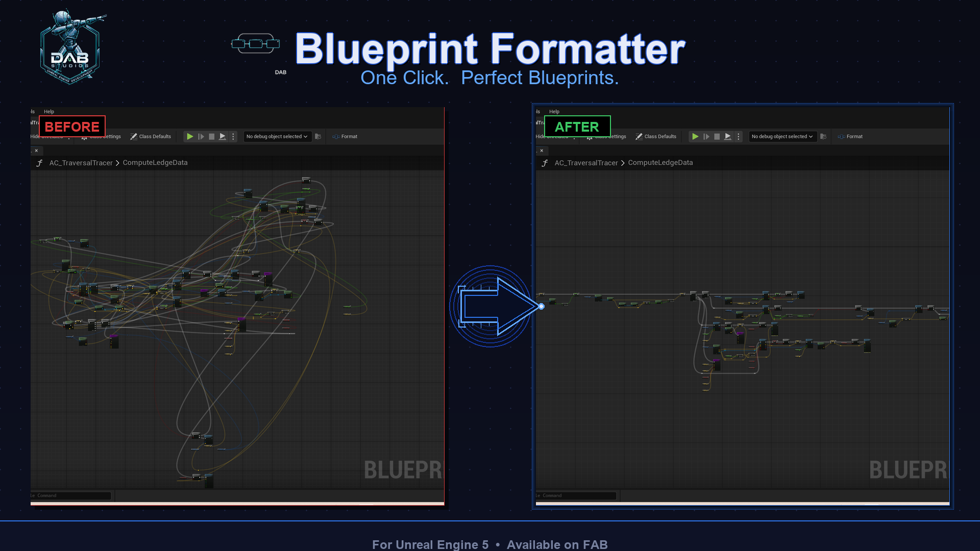Open Help menu in the After editor
The width and height of the screenshot is (980, 551).
[554, 112]
